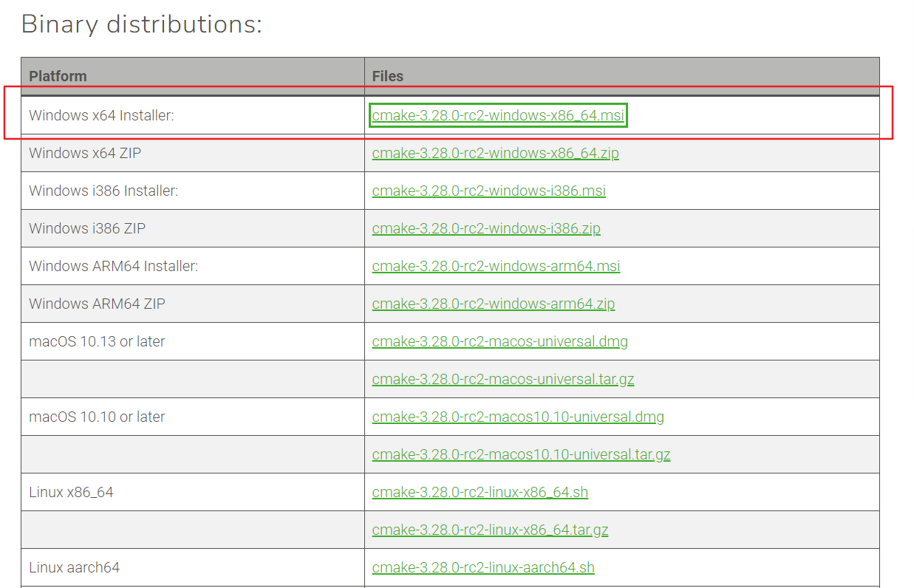
Task: Click the 'Binary distributions:' heading
Action: [142, 24]
